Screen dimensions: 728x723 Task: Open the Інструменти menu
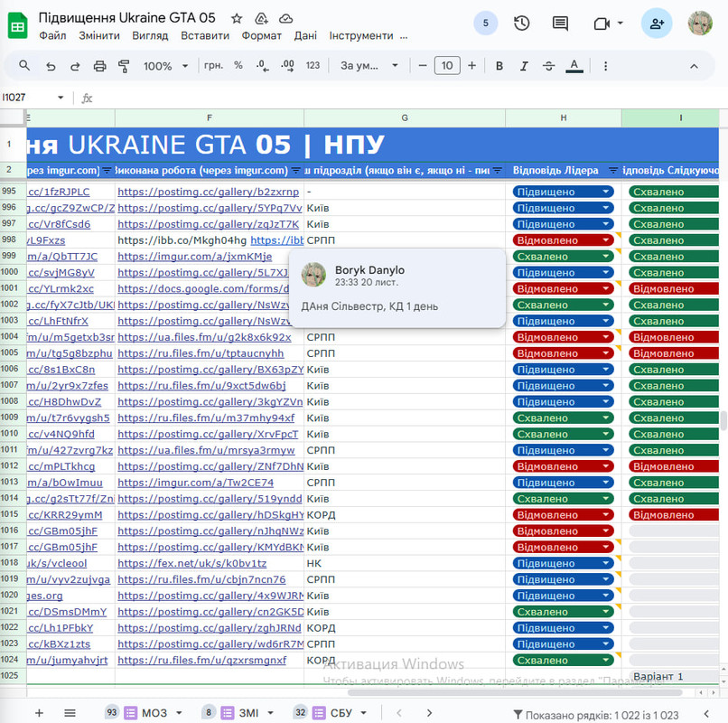click(360, 36)
